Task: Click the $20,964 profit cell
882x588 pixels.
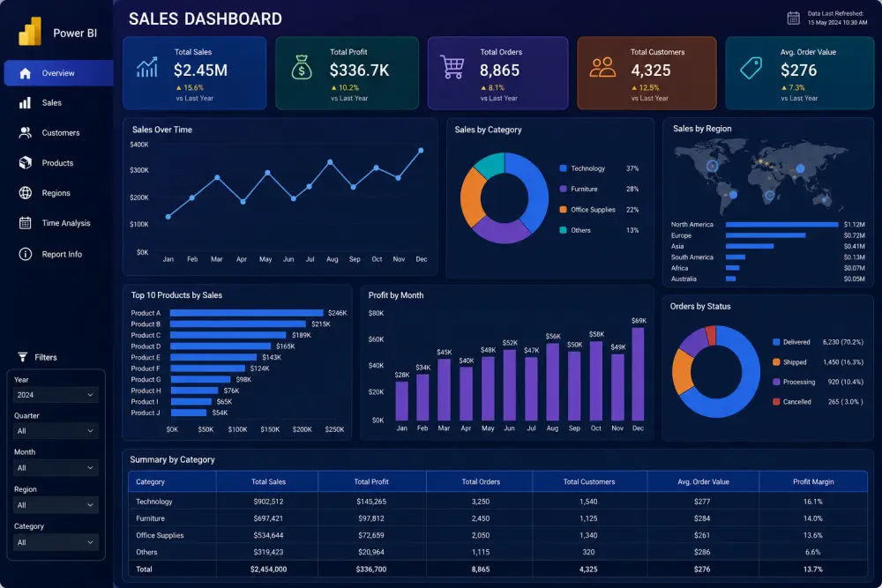Action: coord(371,552)
